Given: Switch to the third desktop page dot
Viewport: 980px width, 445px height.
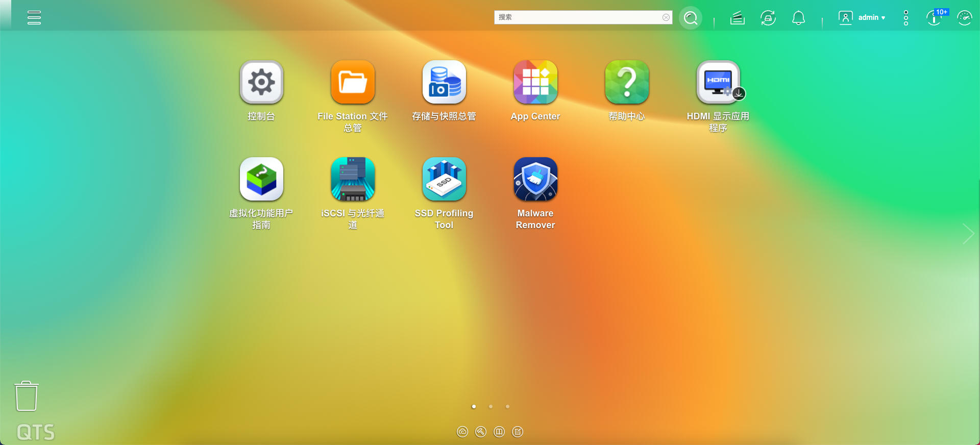Looking at the screenshot, I should pyautogui.click(x=507, y=407).
